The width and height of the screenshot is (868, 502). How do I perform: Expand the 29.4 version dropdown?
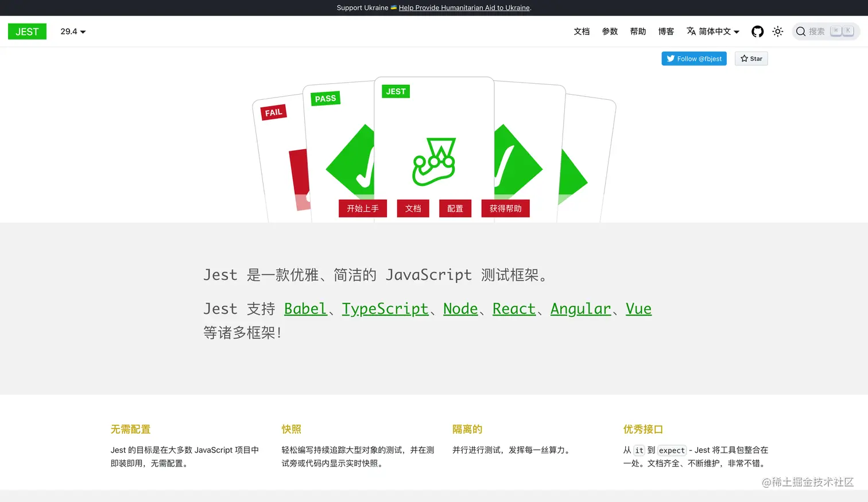pos(73,32)
